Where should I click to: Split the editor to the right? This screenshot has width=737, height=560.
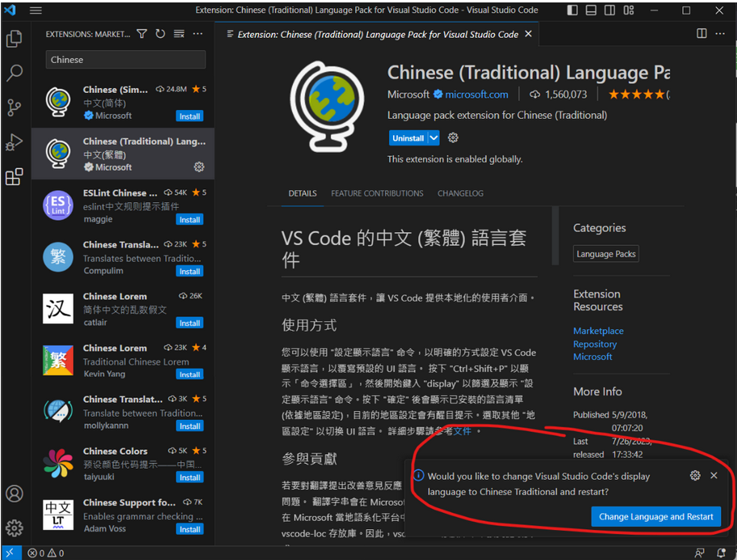pyautogui.click(x=701, y=33)
